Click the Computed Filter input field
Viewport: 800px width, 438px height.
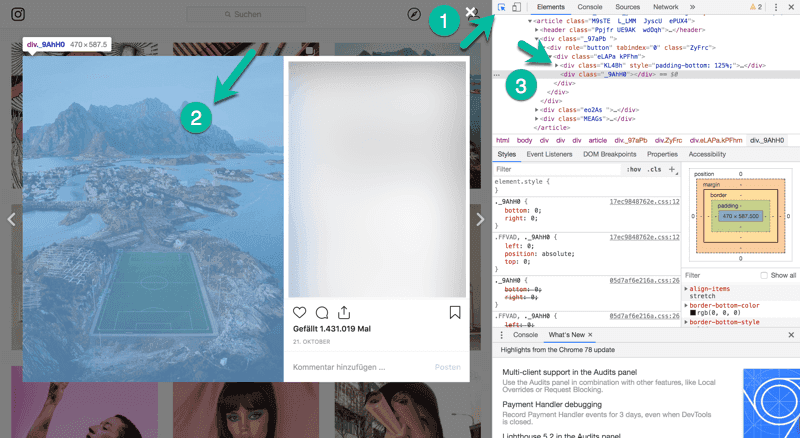pyautogui.click(x=721, y=275)
